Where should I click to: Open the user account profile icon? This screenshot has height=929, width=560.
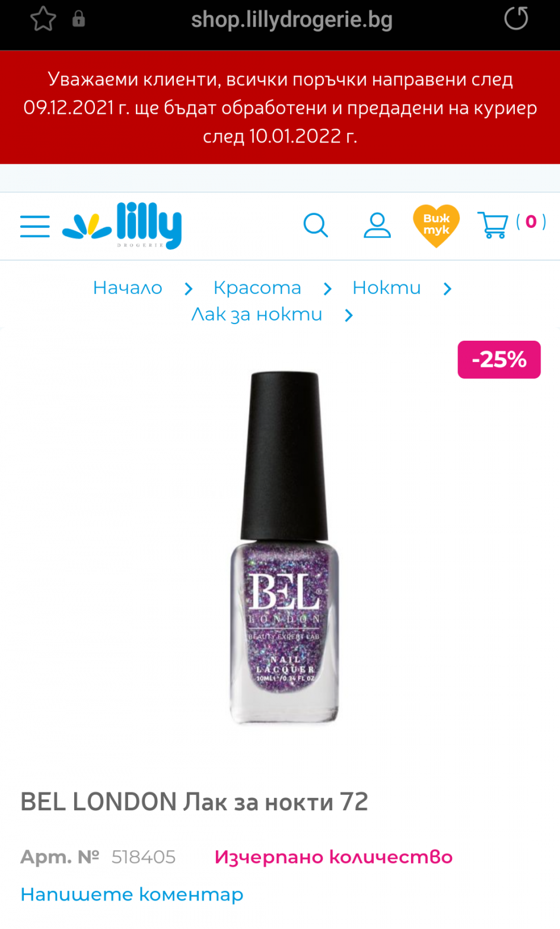[x=377, y=226]
